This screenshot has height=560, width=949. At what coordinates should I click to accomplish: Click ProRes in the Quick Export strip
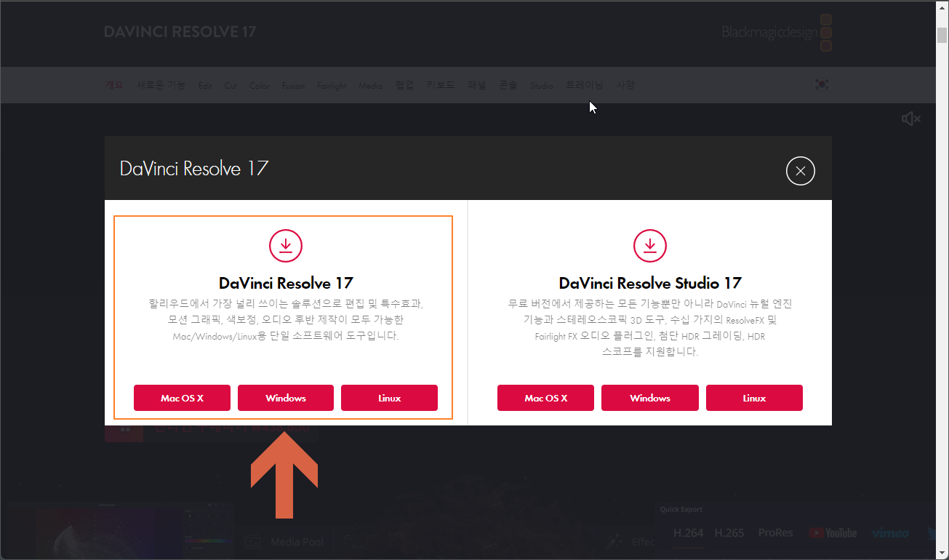click(x=776, y=533)
